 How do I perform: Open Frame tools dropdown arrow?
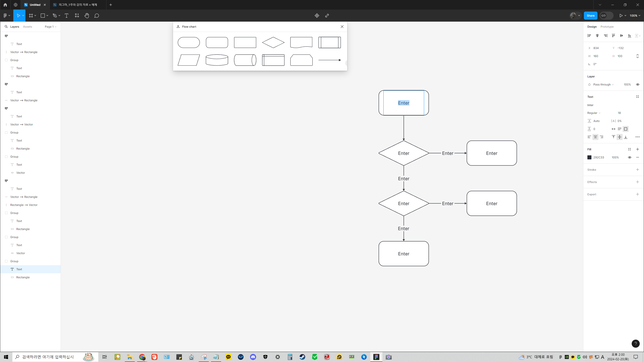(35, 16)
